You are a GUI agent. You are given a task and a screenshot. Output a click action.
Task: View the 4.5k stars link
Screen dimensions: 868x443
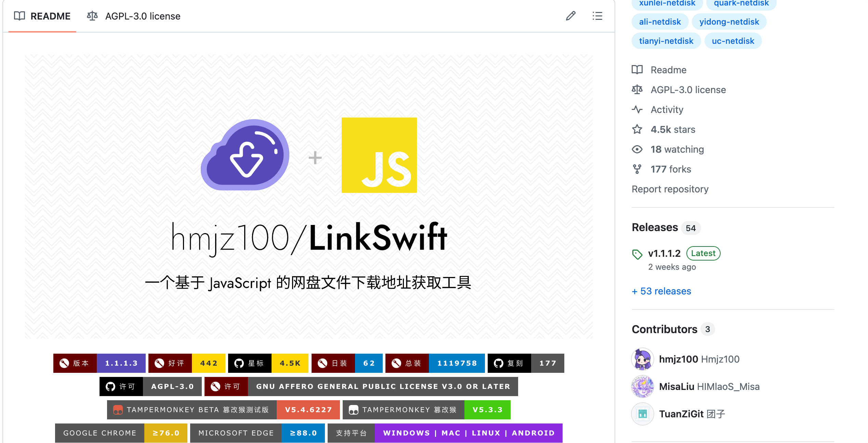673,129
